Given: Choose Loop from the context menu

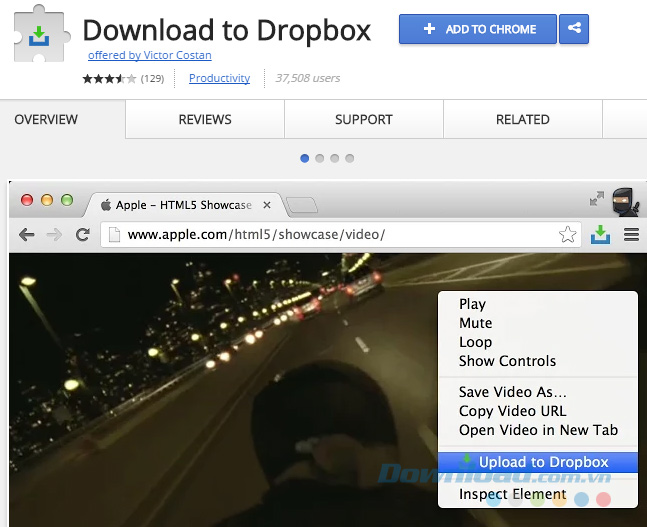Looking at the screenshot, I should click(538, 342).
